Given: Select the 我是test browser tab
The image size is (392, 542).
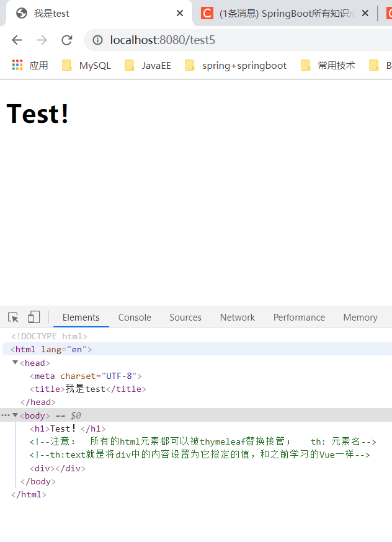Looking at the screenshot, I should [99, 14].
